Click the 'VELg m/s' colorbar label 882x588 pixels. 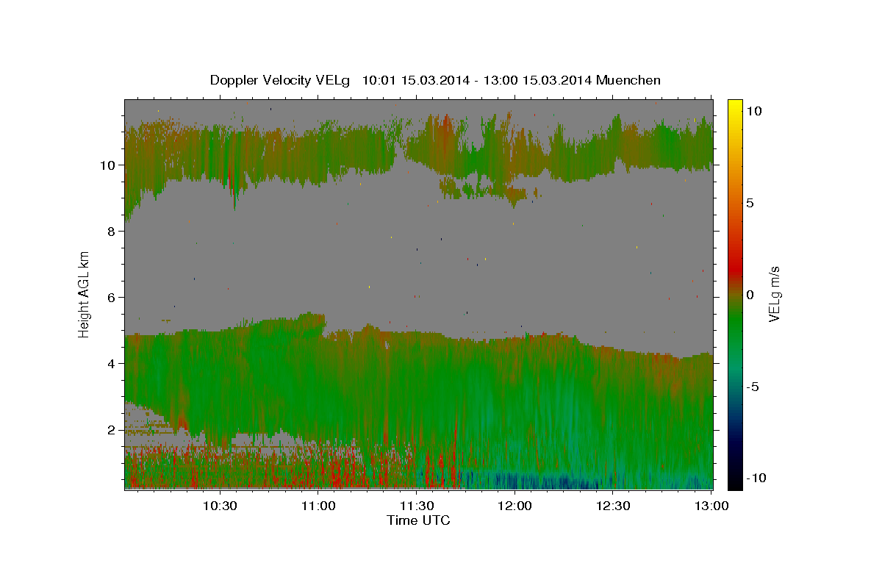[x=774, y=294]
